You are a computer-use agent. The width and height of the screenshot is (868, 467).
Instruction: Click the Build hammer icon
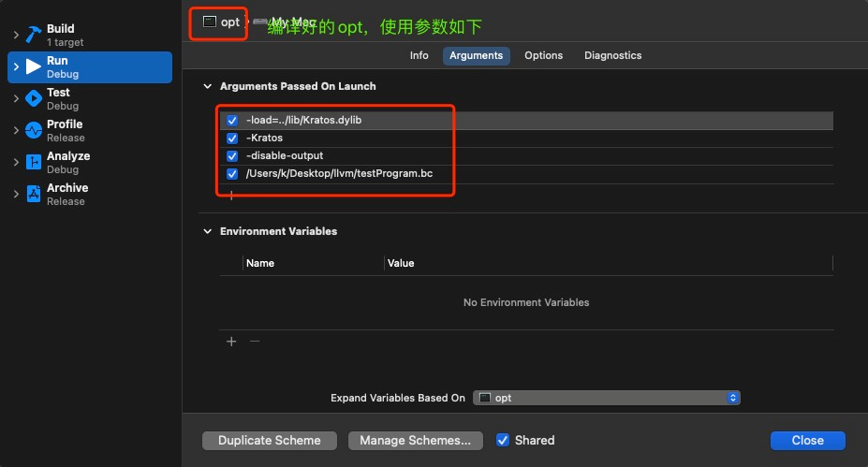point(34,35)
